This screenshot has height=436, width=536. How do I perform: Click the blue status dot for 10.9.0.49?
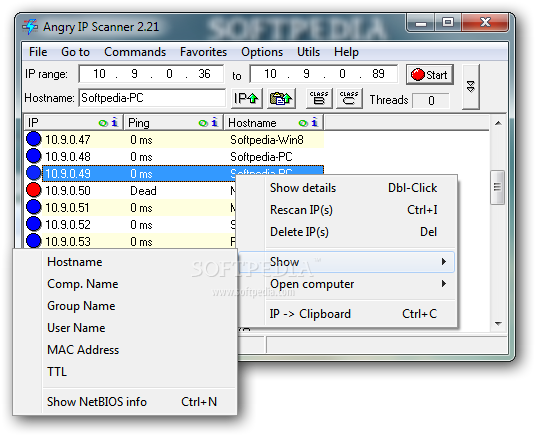click(34, 173)
